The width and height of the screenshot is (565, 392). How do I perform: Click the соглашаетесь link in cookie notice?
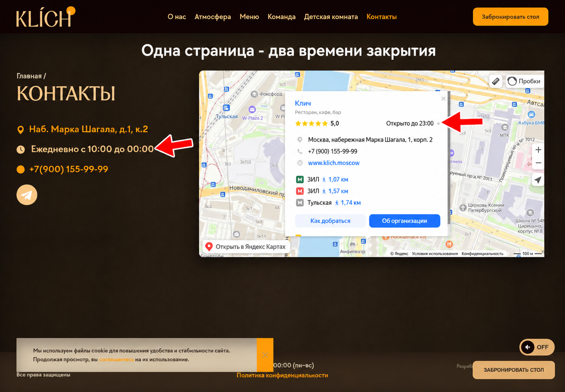coord(116,360)
